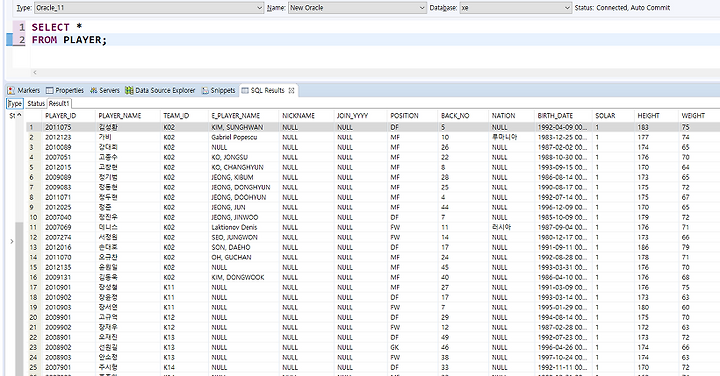Viewport: 720px width, 376px height.
Task: Select row number 13 in the results grid
Action: [33, 247]
